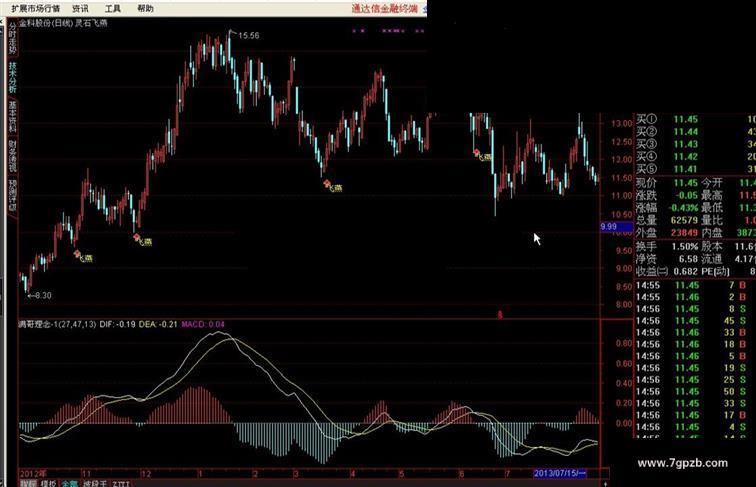This screenshot has width=756, height=487.
Task: Click the 0.80 MACD axis label
Action: 624,343
